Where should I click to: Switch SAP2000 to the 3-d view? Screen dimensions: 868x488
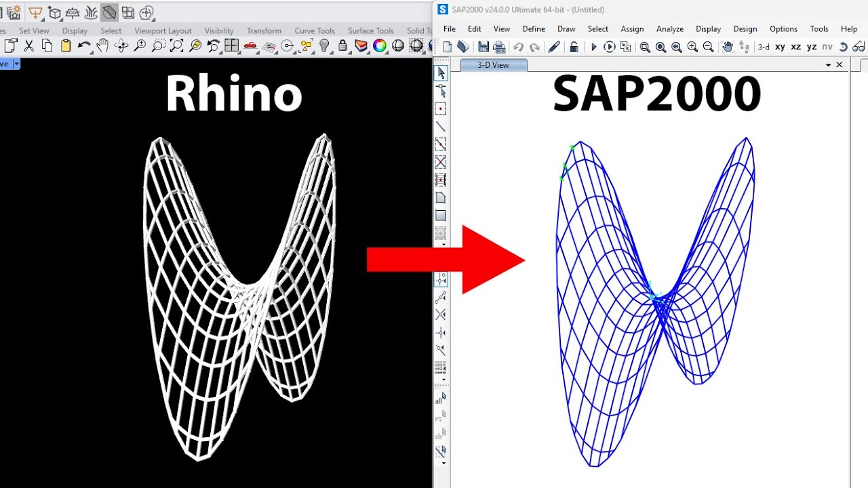point(764,47)
